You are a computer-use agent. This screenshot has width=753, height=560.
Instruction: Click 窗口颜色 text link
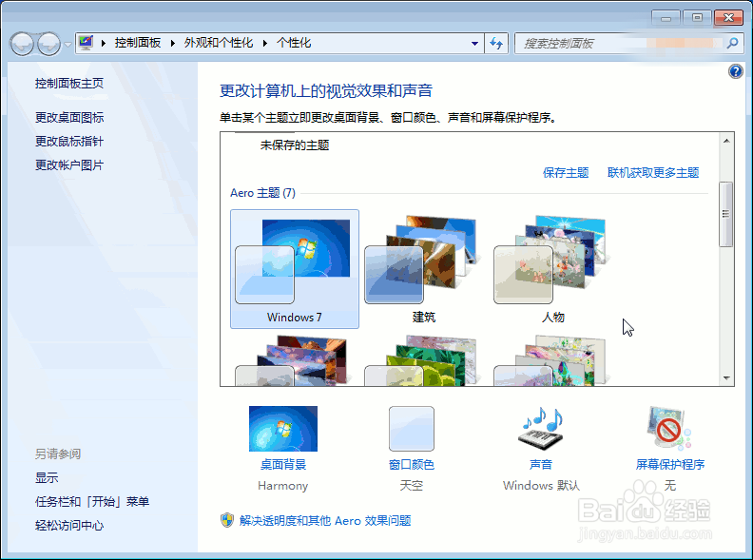(412, 464)
